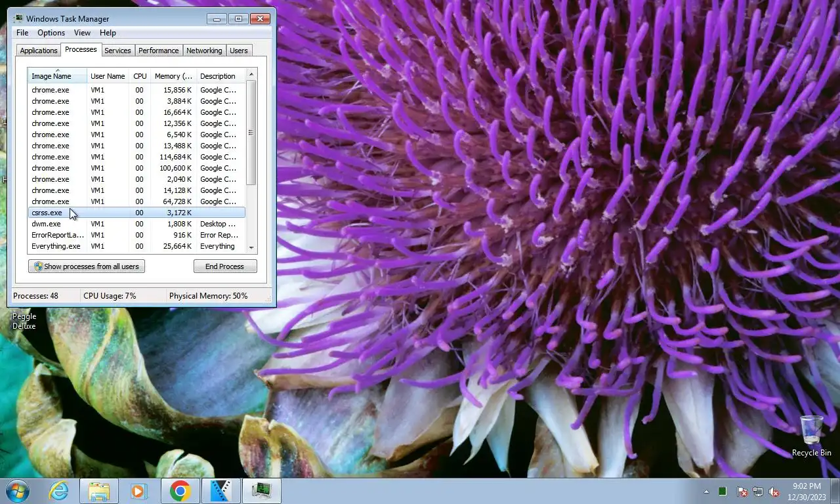Maximize the Task Manager window

(x=238, y=18)
